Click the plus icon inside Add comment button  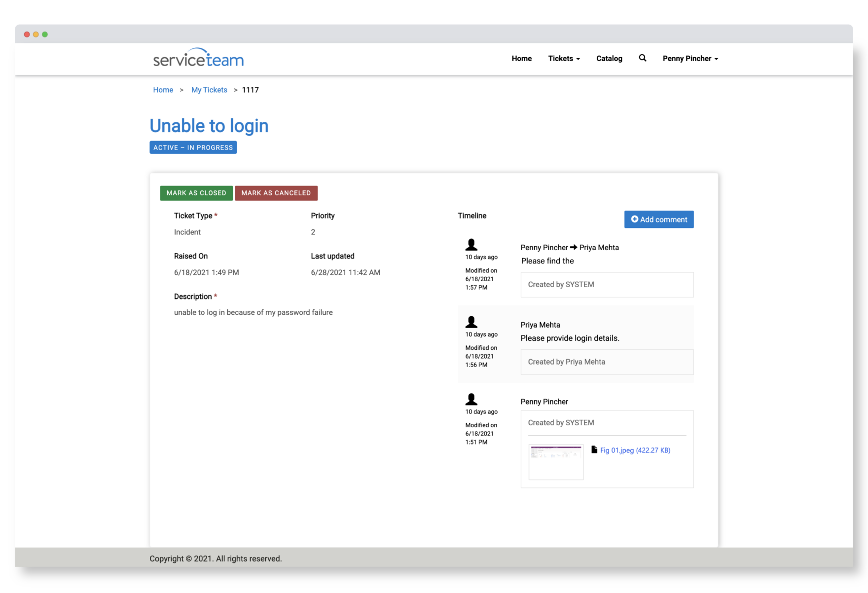[635, 219]
